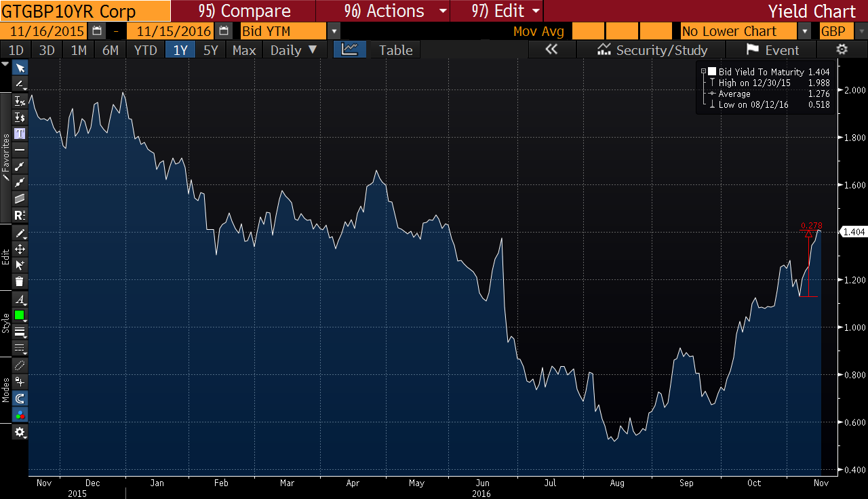Viewport: 868px width, 499px height.
Task: Toggle the multicolor circles mode
Action: tap(20, 414)
